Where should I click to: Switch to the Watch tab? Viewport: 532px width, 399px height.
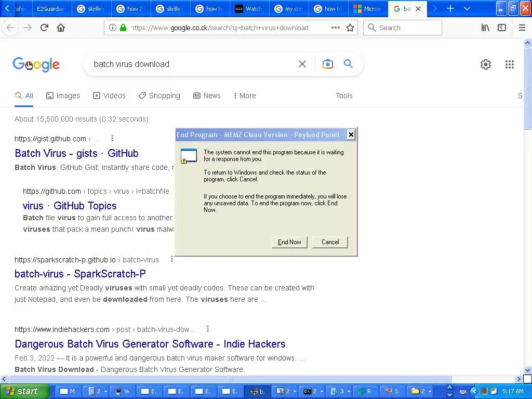249,9
